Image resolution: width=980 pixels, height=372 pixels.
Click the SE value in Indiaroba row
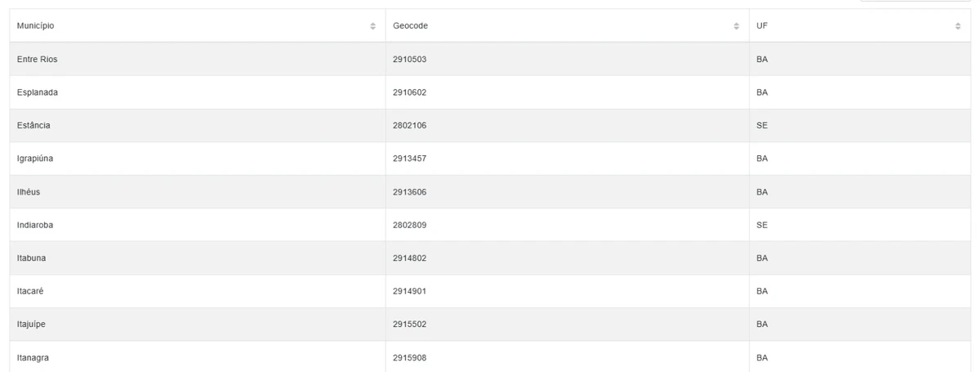[762, 225]
